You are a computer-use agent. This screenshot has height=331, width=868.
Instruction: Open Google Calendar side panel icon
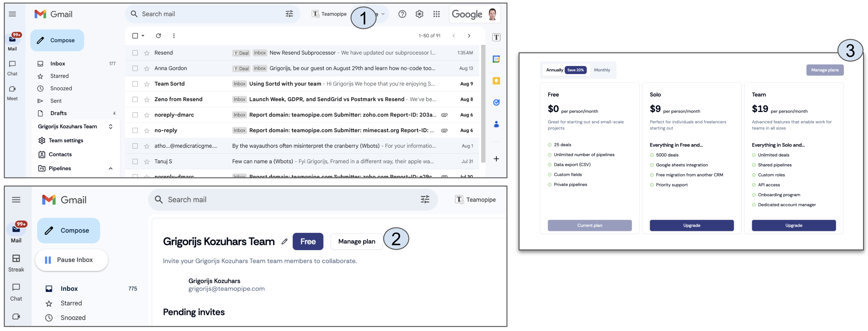pyautogui.click(x=496, y=59)
